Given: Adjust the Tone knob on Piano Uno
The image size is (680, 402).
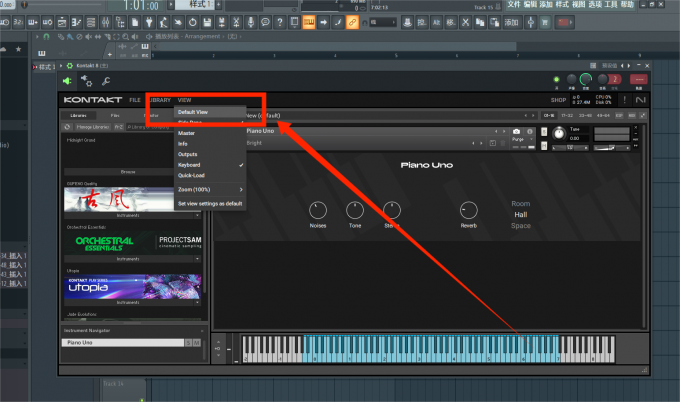Looking at the screenshot, I should tap(355, 210).
